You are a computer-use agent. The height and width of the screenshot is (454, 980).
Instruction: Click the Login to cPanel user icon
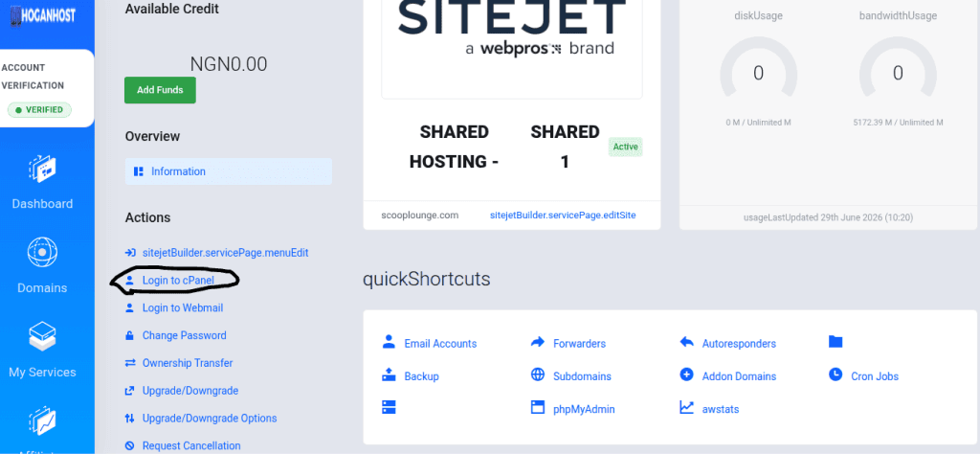(130, 280)
